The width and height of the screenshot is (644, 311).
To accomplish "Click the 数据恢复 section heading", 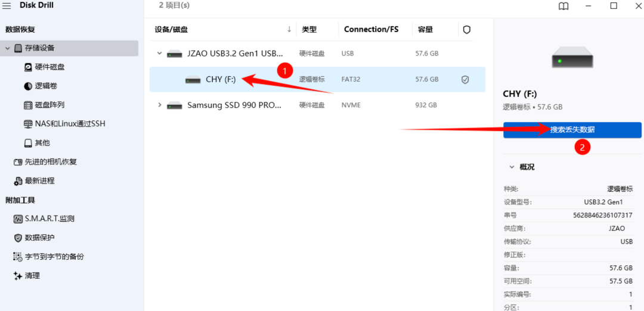I will pyautogui.click(x=19, y=30).
